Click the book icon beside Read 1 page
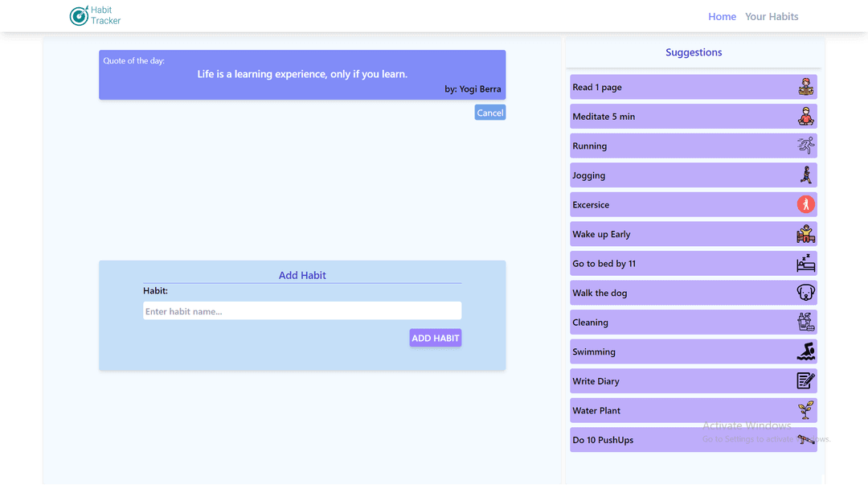The width and height of the screenshot is (868, 489). tap(805, 87)
